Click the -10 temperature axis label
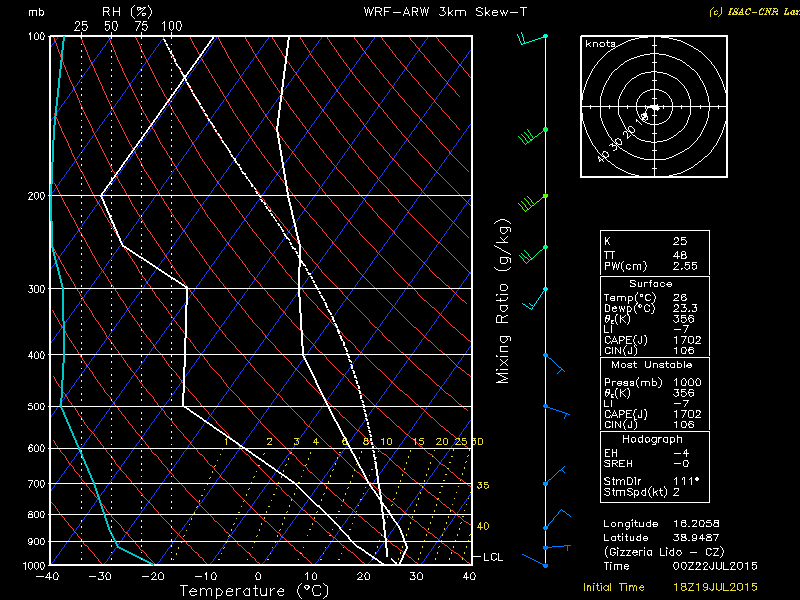Screen dimensions: 800x600 [x=205, y=577]
